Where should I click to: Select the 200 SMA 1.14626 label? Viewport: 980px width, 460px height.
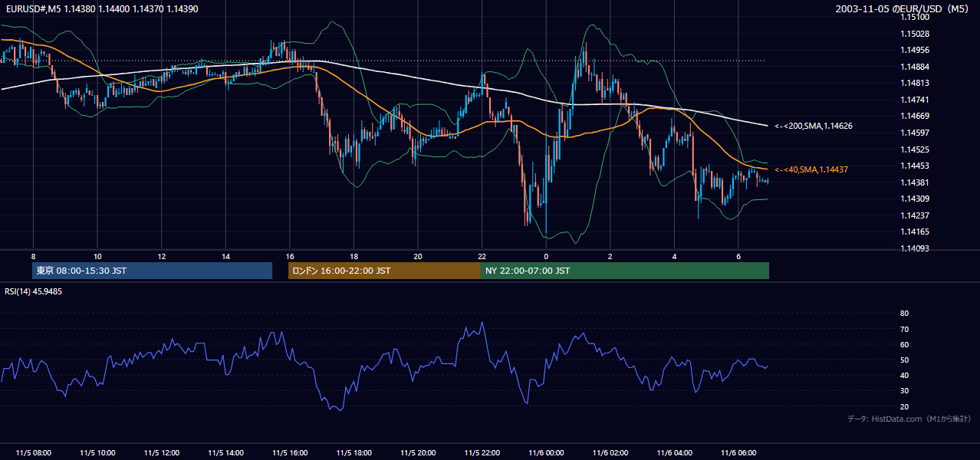[814, 126]
